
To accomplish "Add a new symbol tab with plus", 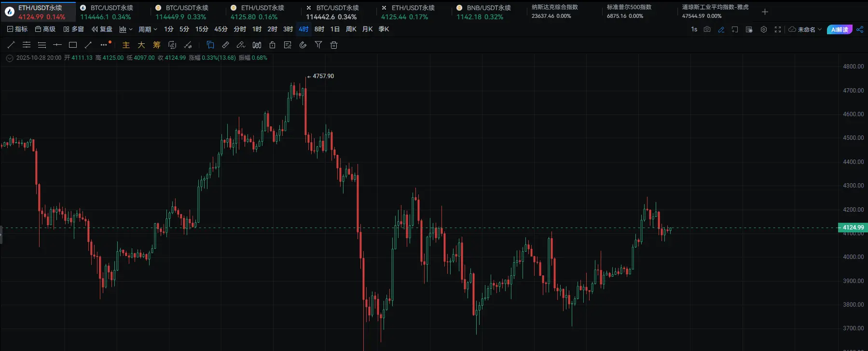I will pyautogui.click(x=765, y=12).
